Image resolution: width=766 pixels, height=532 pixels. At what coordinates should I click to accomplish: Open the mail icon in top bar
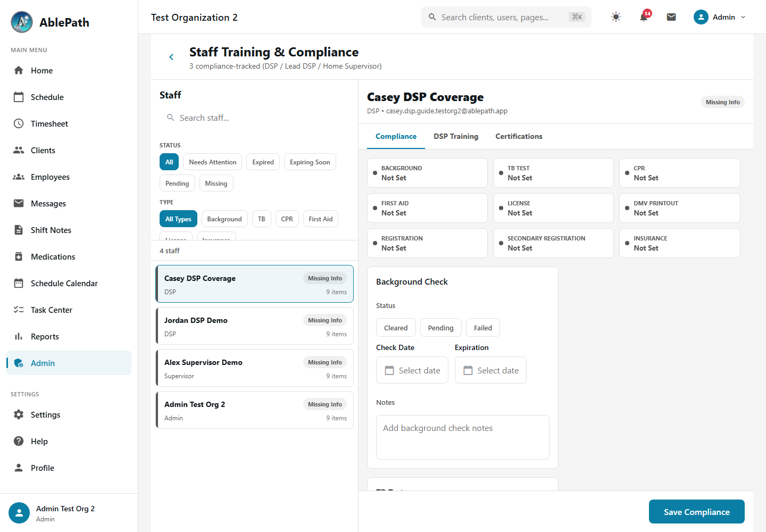[x=671, y=17]
